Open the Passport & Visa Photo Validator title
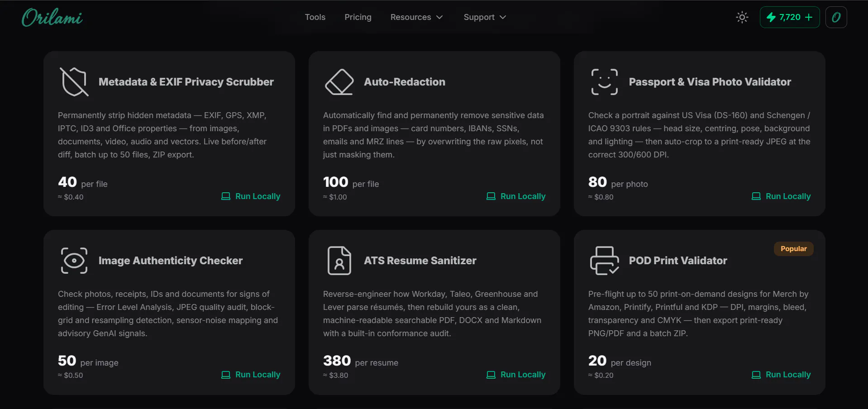This screenshot has height=409, width=868. (x=710, y=82)
